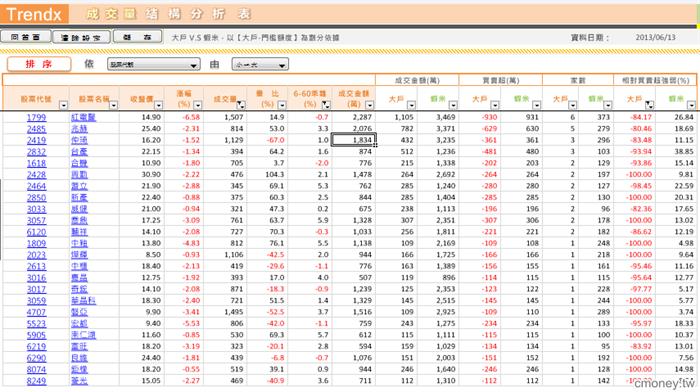Open the 成交金額(萬) total column filter arrow
This screenshot has height=392, width=700.
click(x=369, y=105)
